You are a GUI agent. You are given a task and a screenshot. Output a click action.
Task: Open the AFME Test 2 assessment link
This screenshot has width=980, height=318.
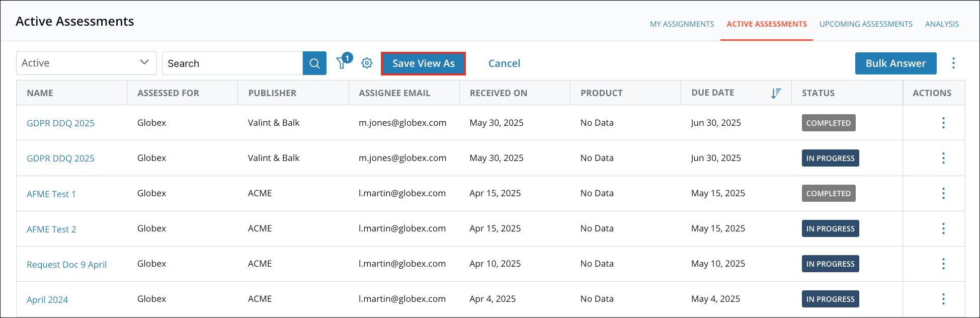tap(51, 229)
